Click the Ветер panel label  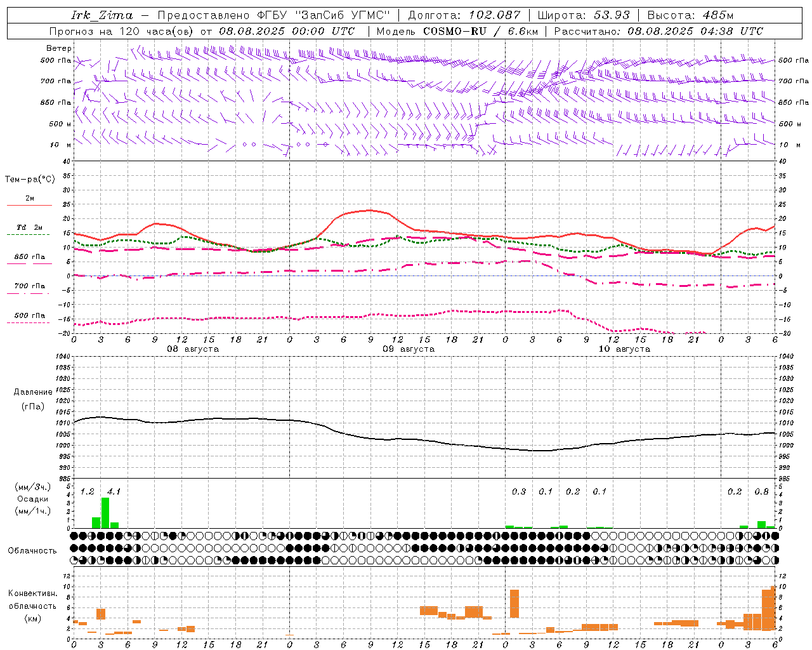tap(59, 48)
